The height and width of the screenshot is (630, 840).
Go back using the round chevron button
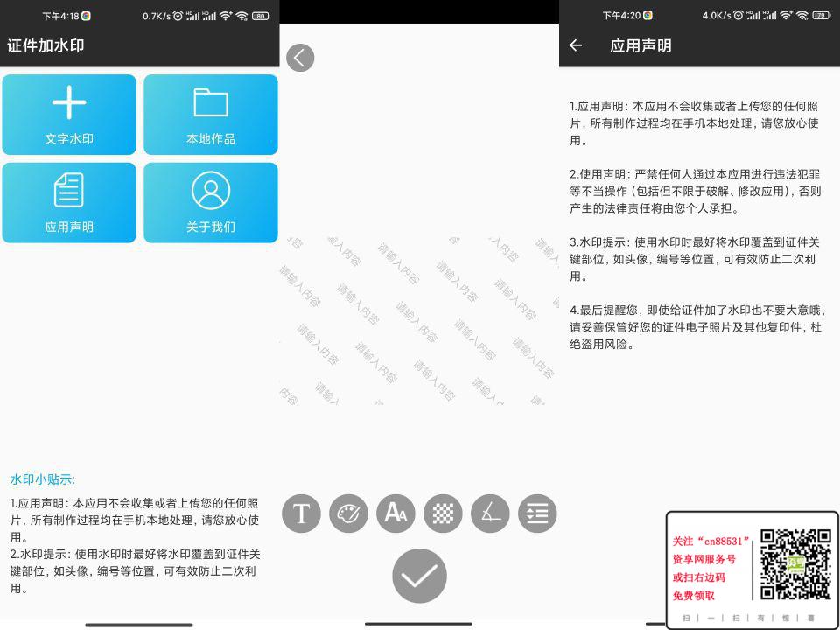click(300, 58)
